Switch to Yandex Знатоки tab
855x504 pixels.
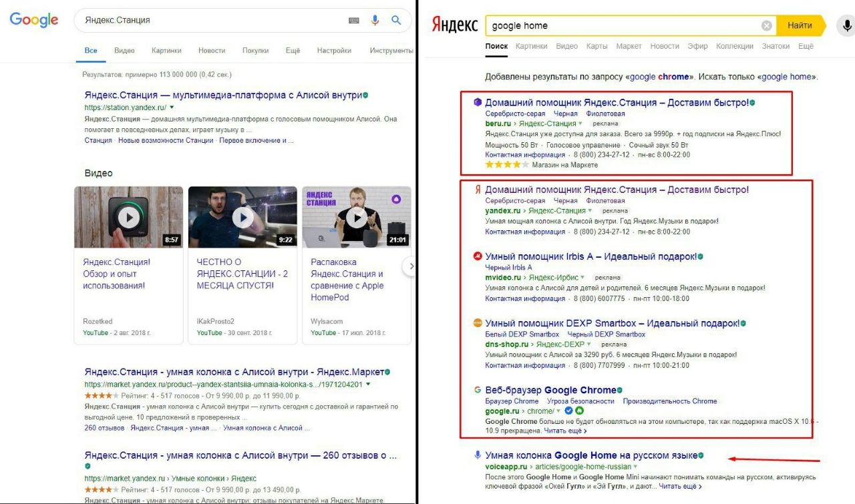[776, 46]
